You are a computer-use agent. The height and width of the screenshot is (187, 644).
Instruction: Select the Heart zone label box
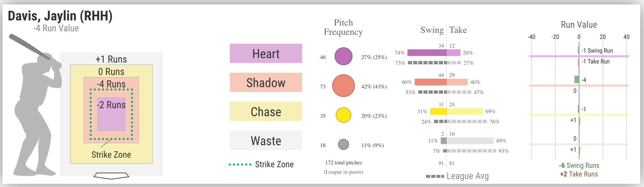tap(266, 53)
